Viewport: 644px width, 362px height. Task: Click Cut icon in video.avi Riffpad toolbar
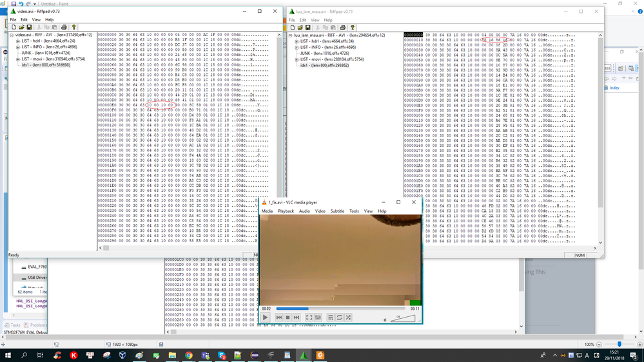pos(39,28)
